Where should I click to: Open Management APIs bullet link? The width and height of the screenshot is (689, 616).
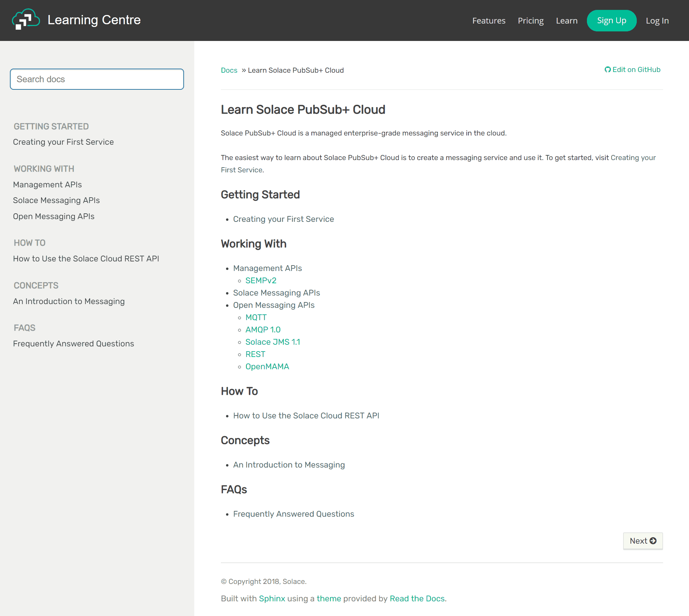267,268
